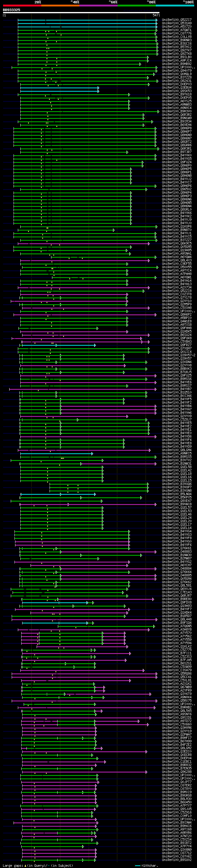Click the purple bar of UniRef100_B4YVB7
Image resolution: width=197 pixels, height=868 pixels.
[x=83, y=389]
